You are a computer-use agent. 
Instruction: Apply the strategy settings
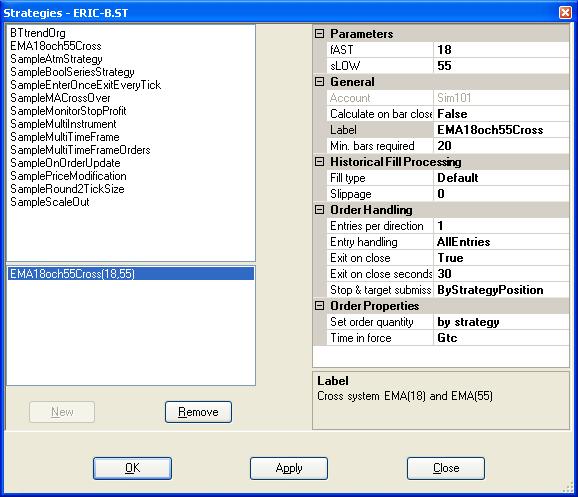(289, 468)
